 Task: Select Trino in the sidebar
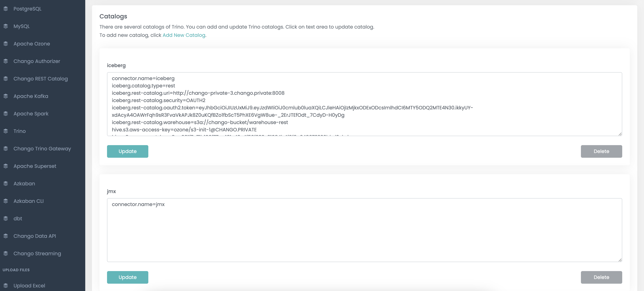(x=20, y=131)
